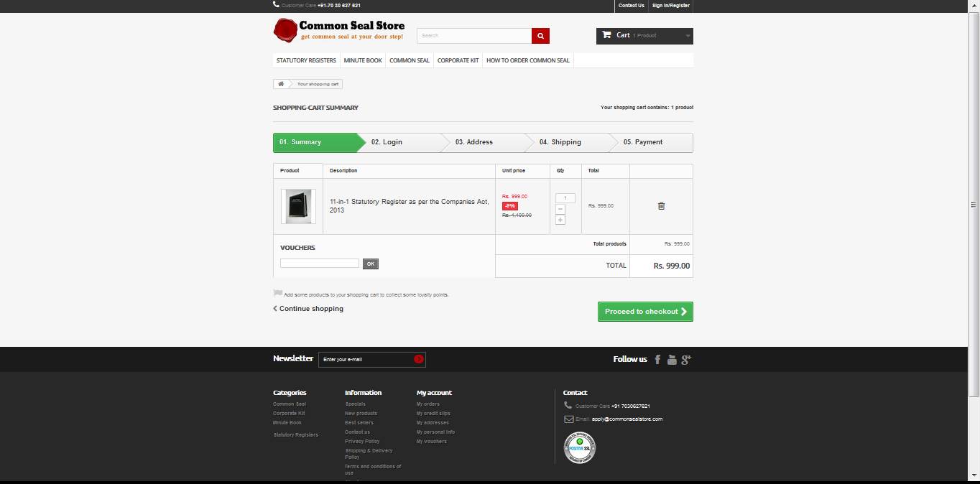
Task: Open the Statutory Registers menu
Action: pyautogui.click(x=306, y=60)
